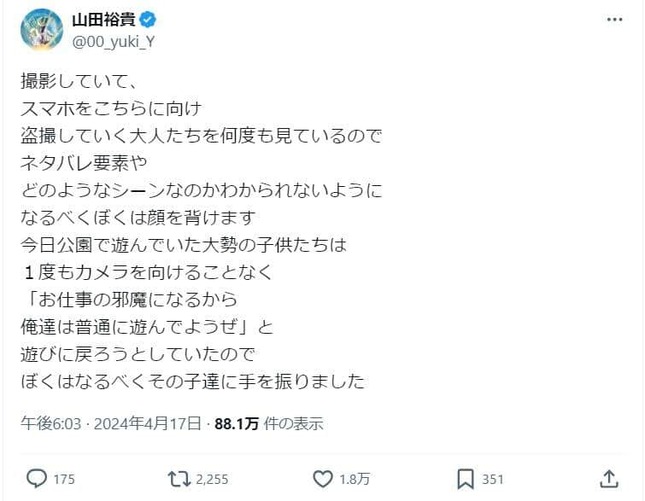The image size is (645, 501).
Task: Click the 午後6:03 post time
Action: 46,423
